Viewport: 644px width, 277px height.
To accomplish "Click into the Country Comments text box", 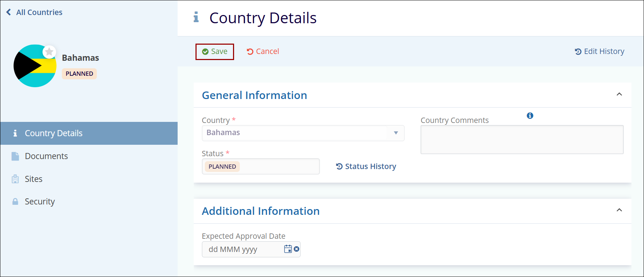I will (522, 139).
